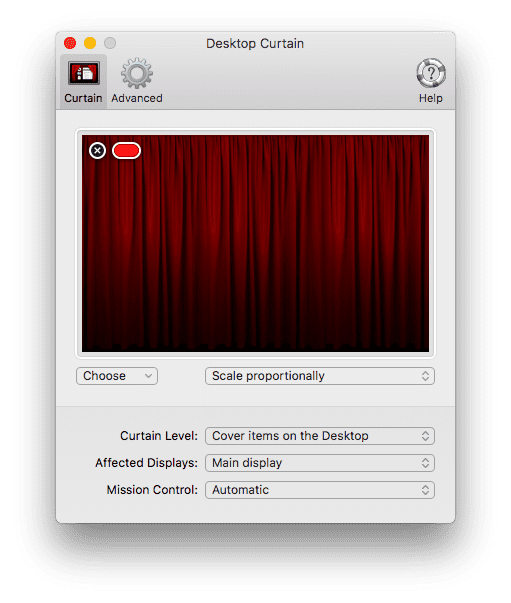Click the disabled gray zoom window button
Image resolution: width=511 pixels, height=603 pixels.
[110, 43]
